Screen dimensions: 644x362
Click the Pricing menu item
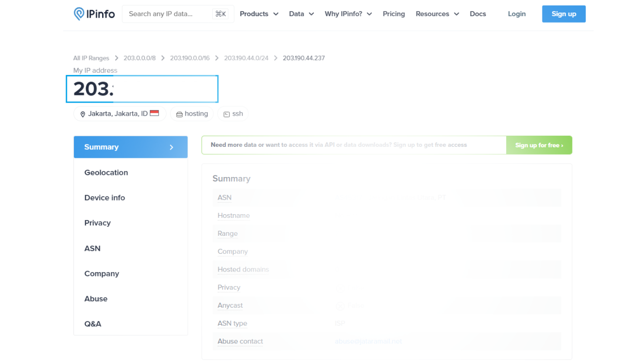(x=393, y=14)
